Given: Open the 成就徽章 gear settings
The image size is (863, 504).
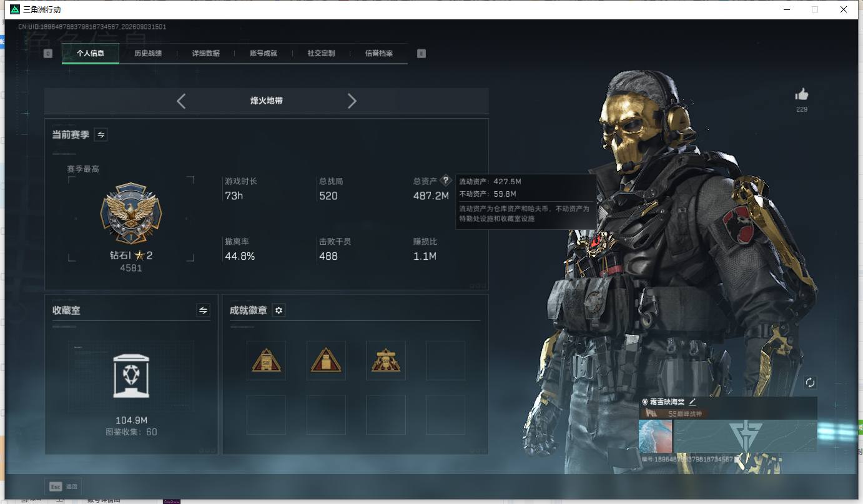Looking at the screenshot, I should [279, 310].
